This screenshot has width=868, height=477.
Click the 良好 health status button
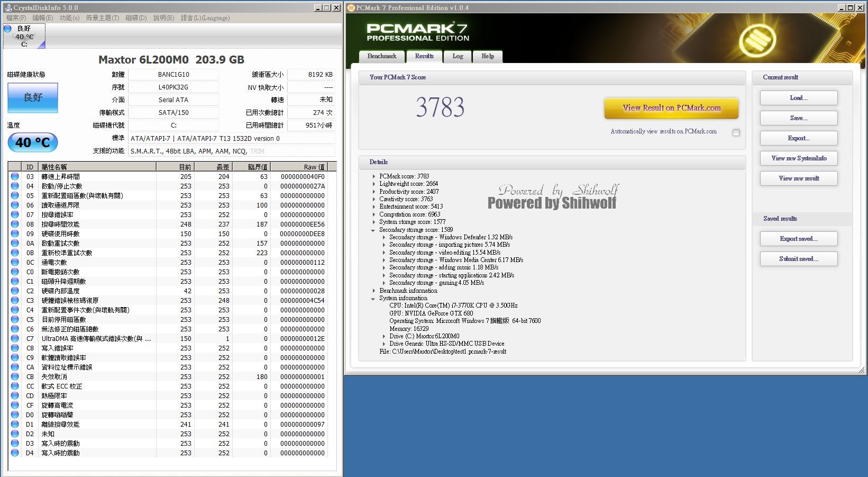pyautogui.click(x=33, y=98)
